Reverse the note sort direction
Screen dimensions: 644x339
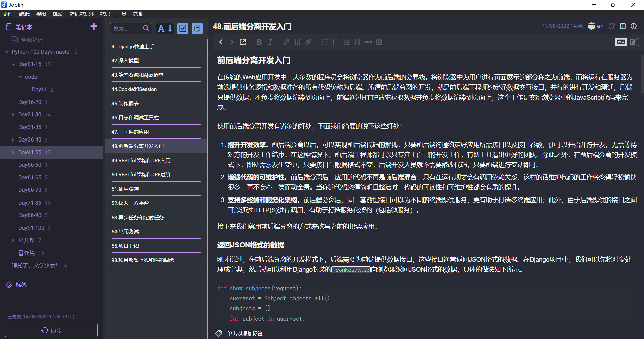(170, 29)
